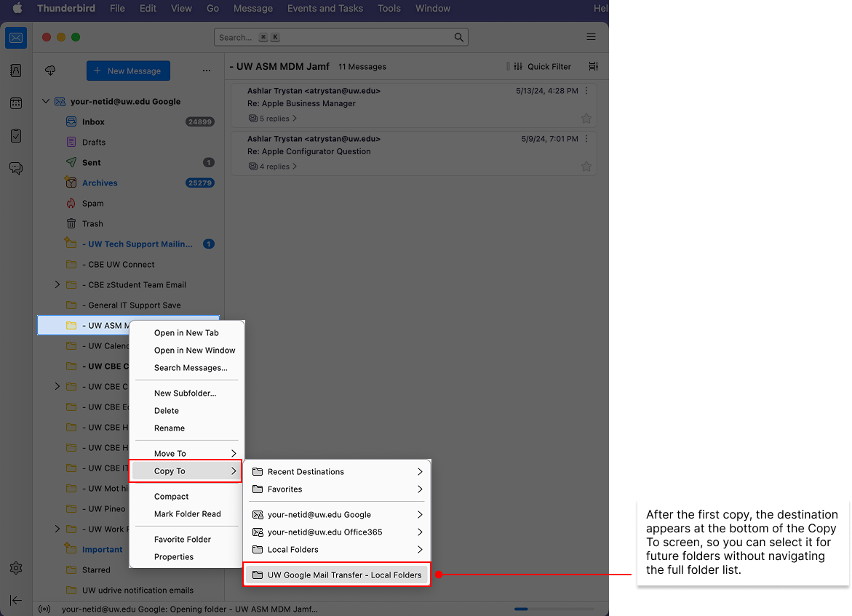Choose UW Google Mail Transfer - Local Folders
This screenshot has height=616, width=852.
(337, 575)
